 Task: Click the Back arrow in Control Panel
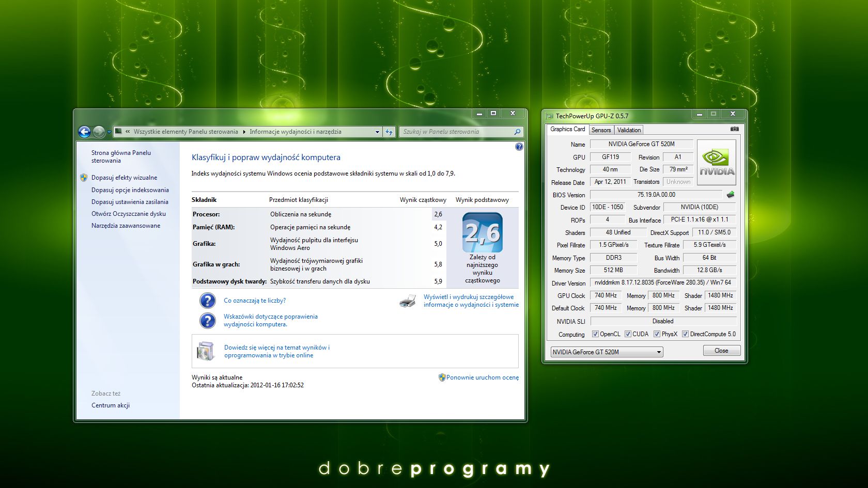pyautogui.click(x=84, y=132)
